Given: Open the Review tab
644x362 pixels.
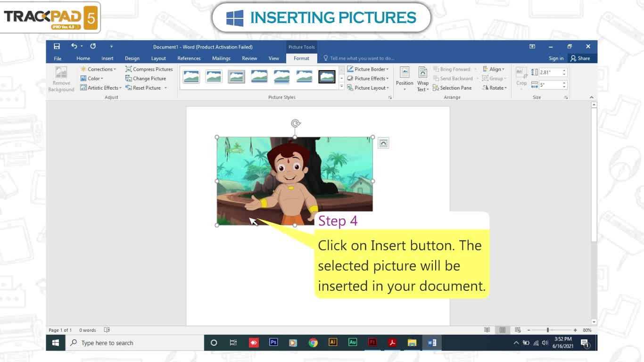Looking at the screenshot, I should click(249, 58).
